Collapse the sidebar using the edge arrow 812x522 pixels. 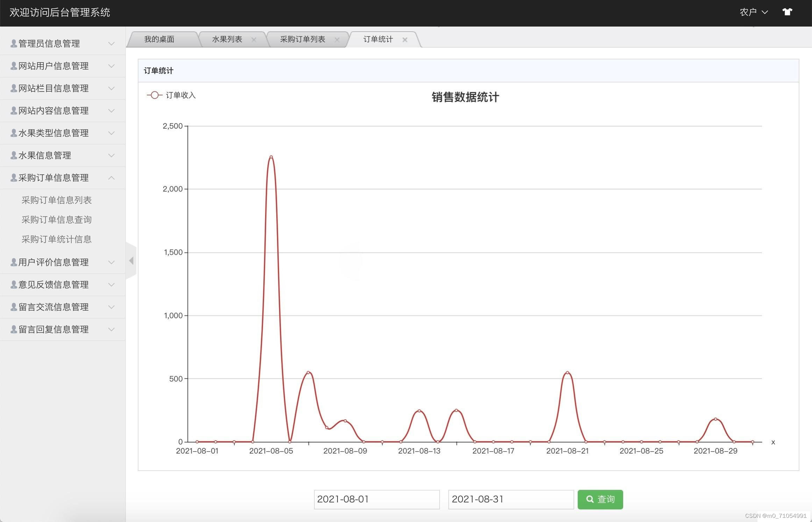[131, 261]
